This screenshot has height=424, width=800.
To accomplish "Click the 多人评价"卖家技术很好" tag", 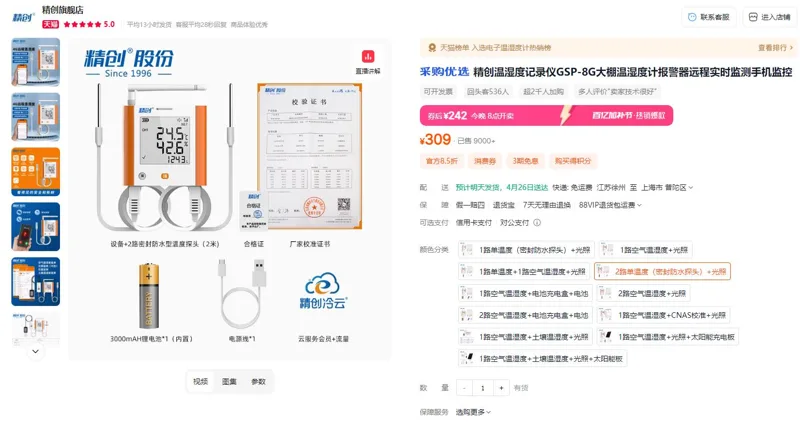I will tap(618, 91).
